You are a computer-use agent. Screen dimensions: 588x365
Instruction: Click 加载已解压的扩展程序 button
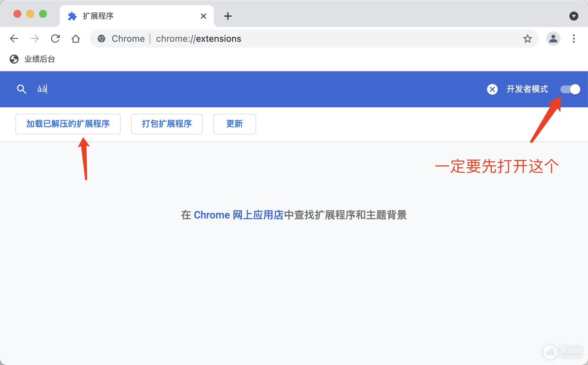point(68,124)
